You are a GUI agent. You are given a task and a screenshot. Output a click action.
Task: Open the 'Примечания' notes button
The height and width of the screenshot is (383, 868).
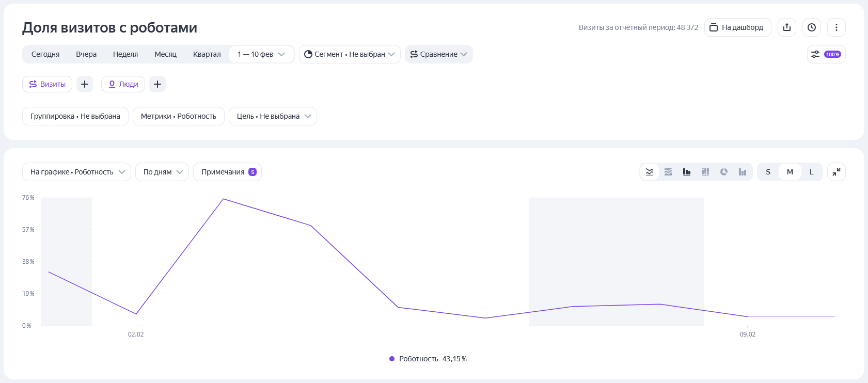coord(227,172)
